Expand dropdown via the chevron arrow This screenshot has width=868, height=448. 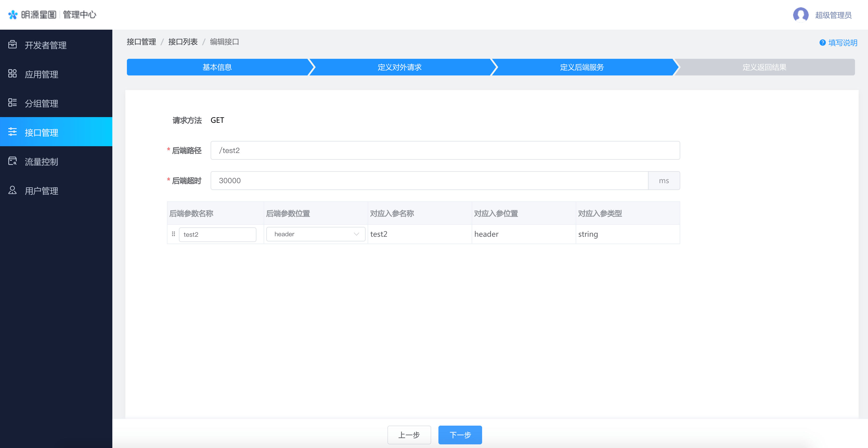coord(356,234)
